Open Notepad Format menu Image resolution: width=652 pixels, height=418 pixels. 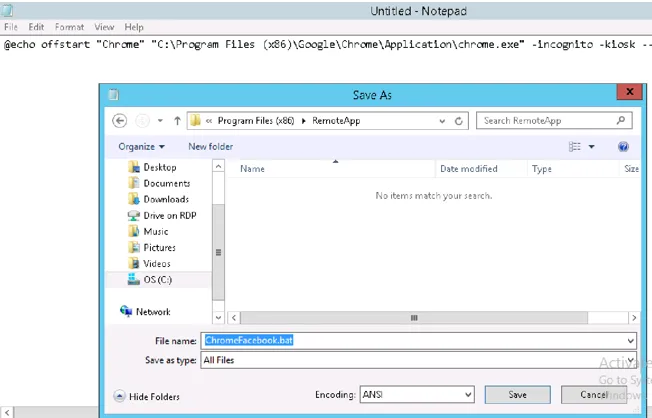tap(70, 27)
